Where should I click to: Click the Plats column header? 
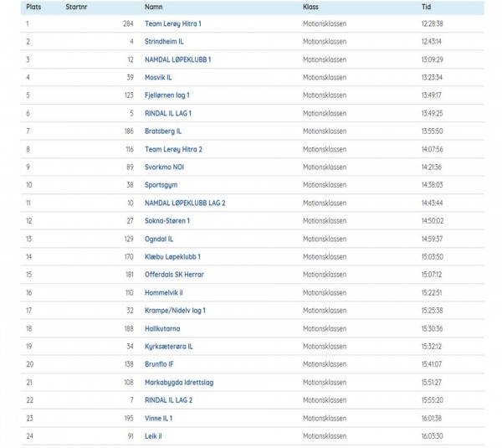pos(33,7)
